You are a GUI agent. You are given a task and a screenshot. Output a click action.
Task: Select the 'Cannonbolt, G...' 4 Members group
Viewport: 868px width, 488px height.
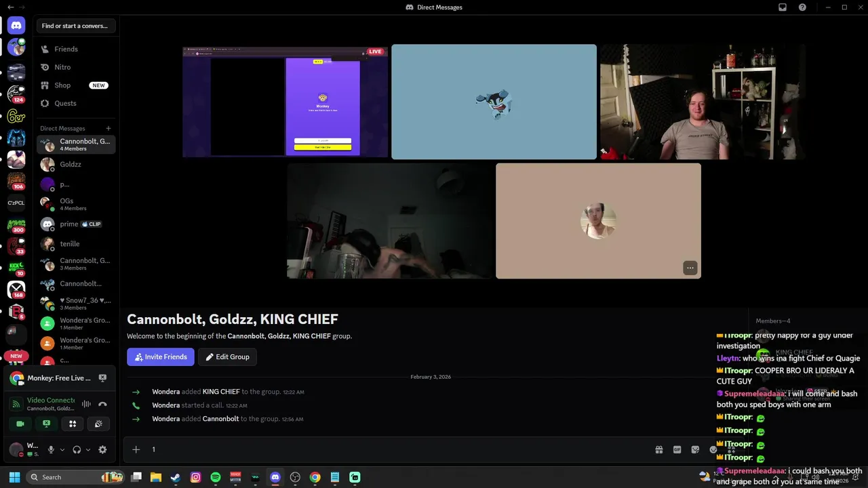point(76,144)
